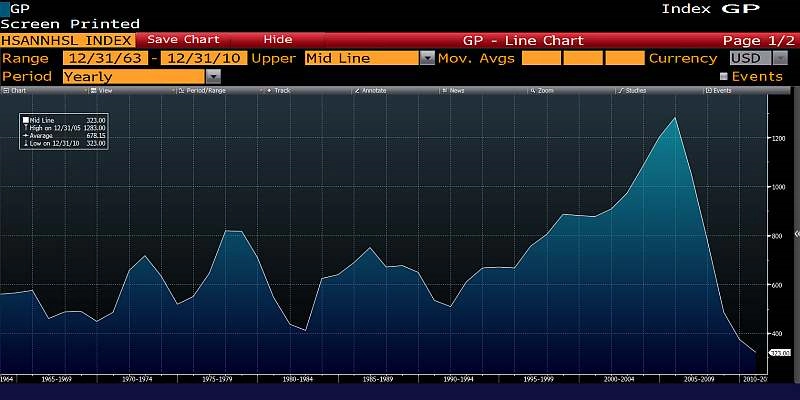Screen dimensions: 800x400
Task: Toggle the Mid Line legend square
Action: point(27,120)
